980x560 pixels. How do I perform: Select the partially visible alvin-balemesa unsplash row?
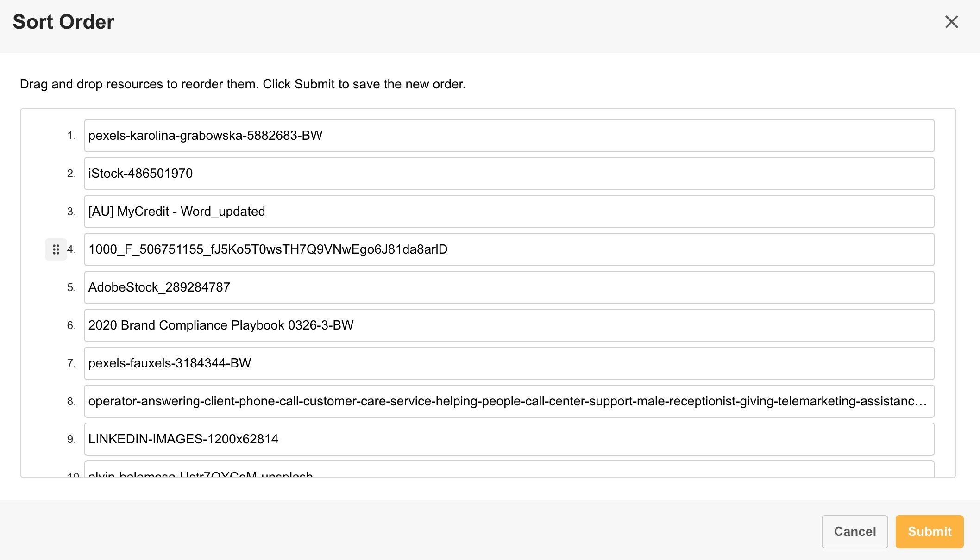[509, 471]
